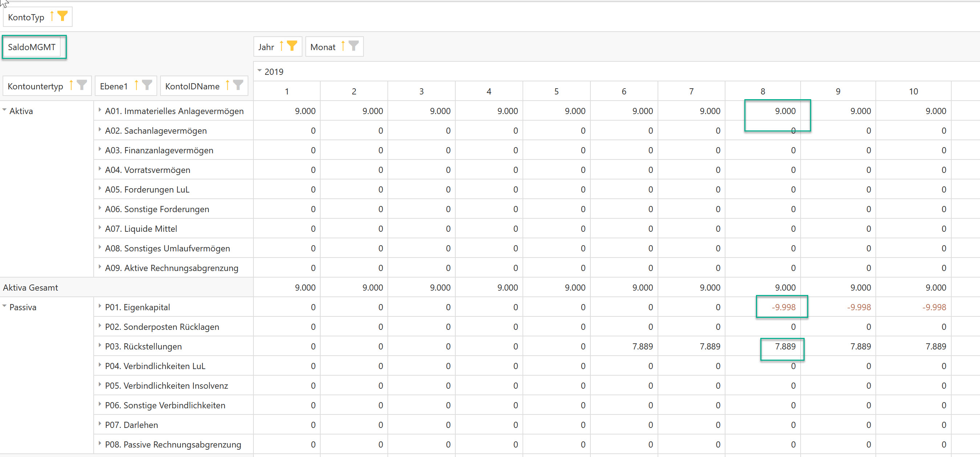The height and width of the screenshot is (457, 980).
Task: Click the Kontountertyp filter funnel icon
Action: pos(81,86)
